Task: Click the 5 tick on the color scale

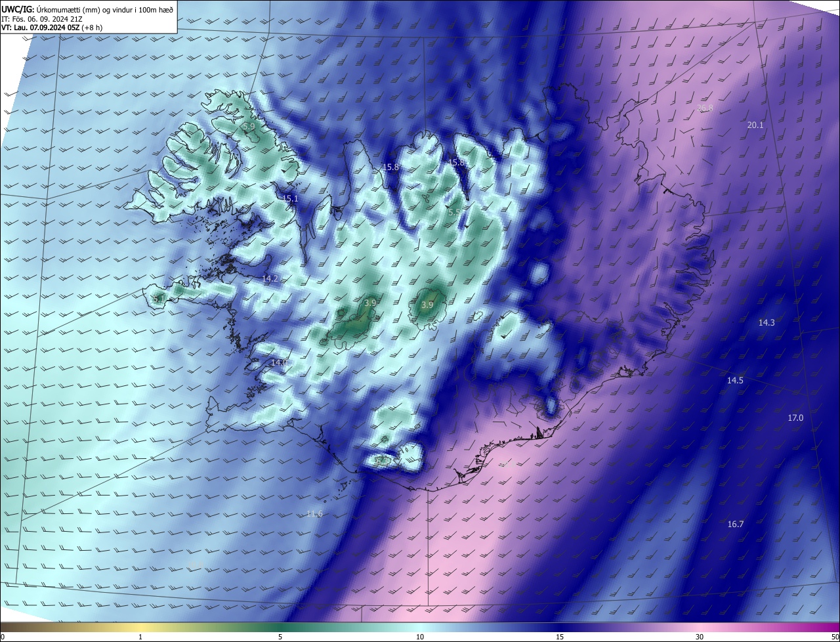Action: (280, 637)
